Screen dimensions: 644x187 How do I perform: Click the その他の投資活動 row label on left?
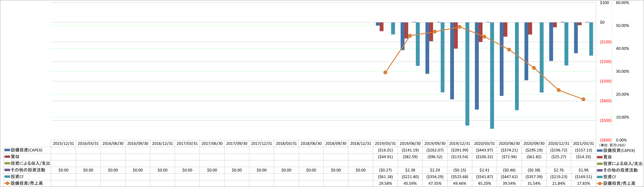pos(28,170)
